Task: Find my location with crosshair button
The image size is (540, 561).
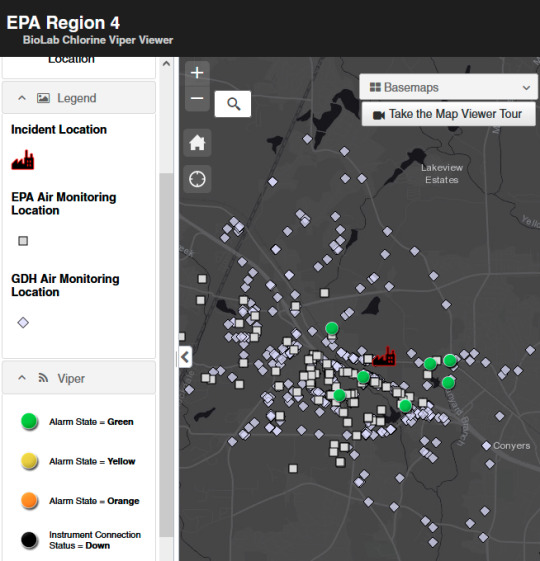Action: [x=197, y=179]
